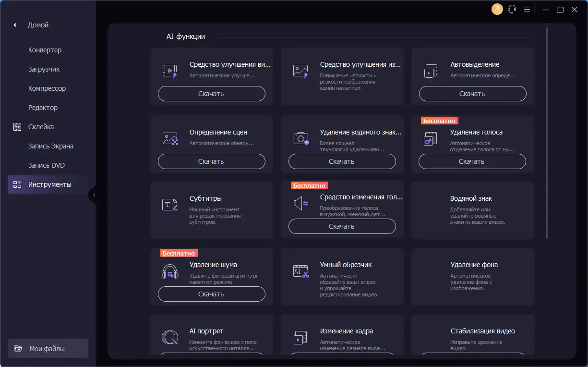Viewport: 588px width, 367px height.
Task: Open the support headset icon
Action: [x=512, y=9]
